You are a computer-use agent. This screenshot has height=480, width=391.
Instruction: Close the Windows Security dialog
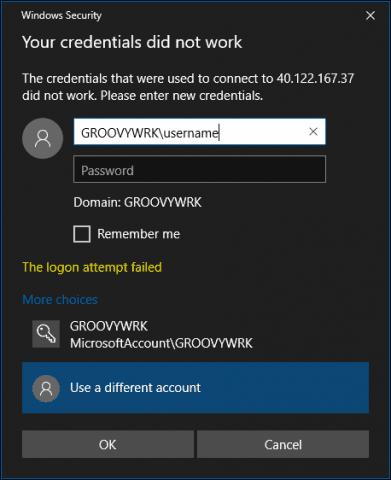click(370, 15)
